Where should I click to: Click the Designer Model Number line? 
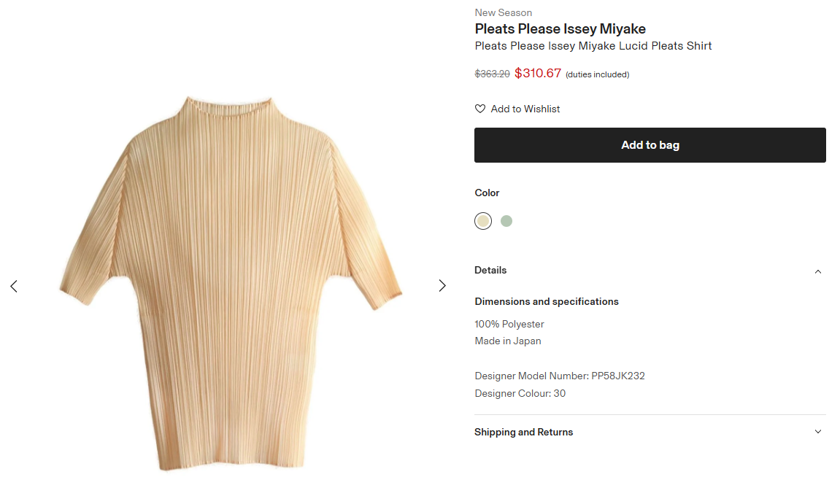[x=560, y=376]
